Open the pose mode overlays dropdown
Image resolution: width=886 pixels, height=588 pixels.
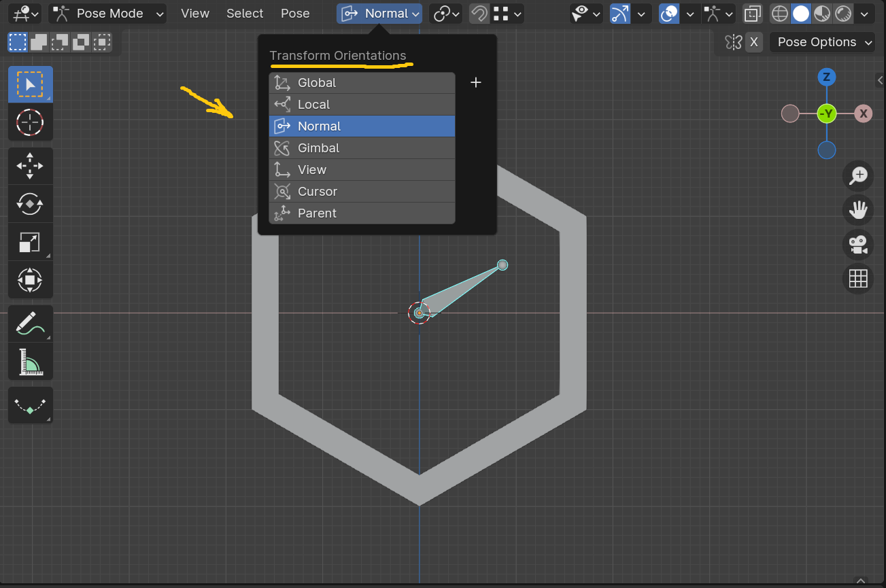[x=719, y=14]
